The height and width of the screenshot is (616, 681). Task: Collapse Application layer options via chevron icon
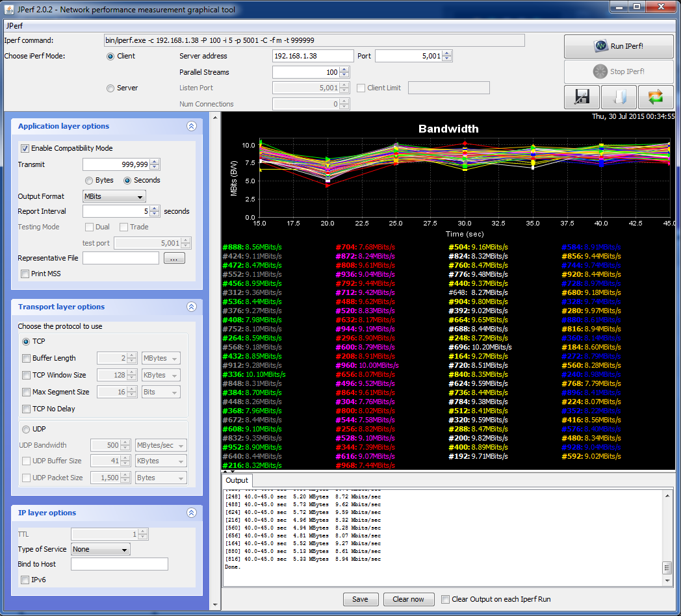click(192, 126)
